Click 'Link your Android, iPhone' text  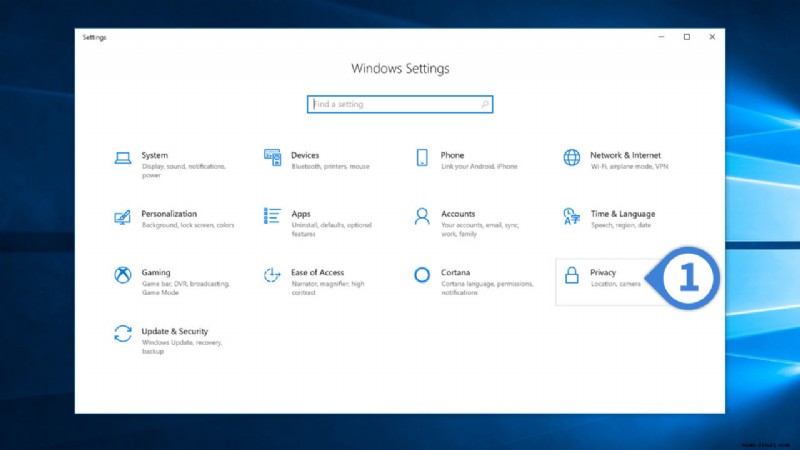pyautogui.click(x=479, y=166)
